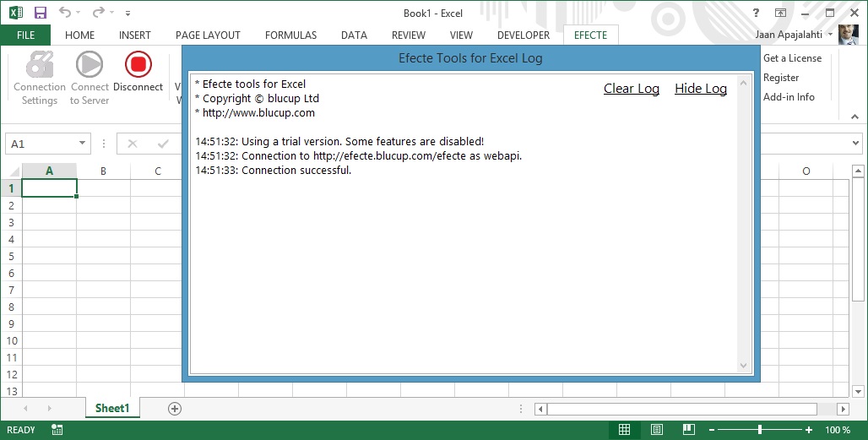This screenshot has height=440, width=868.
Task: Click worksheet vertical scrollbar down arrow
Action: [x=858, y=391]
